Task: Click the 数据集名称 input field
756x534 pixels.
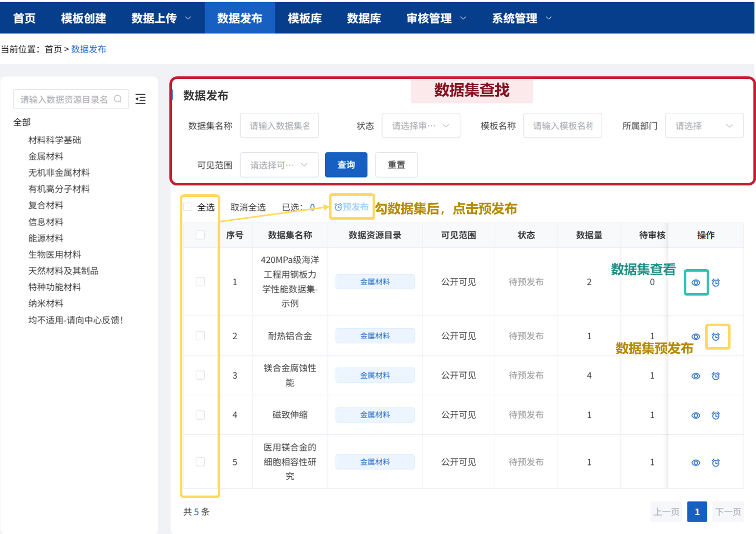Action: point(279,125)
